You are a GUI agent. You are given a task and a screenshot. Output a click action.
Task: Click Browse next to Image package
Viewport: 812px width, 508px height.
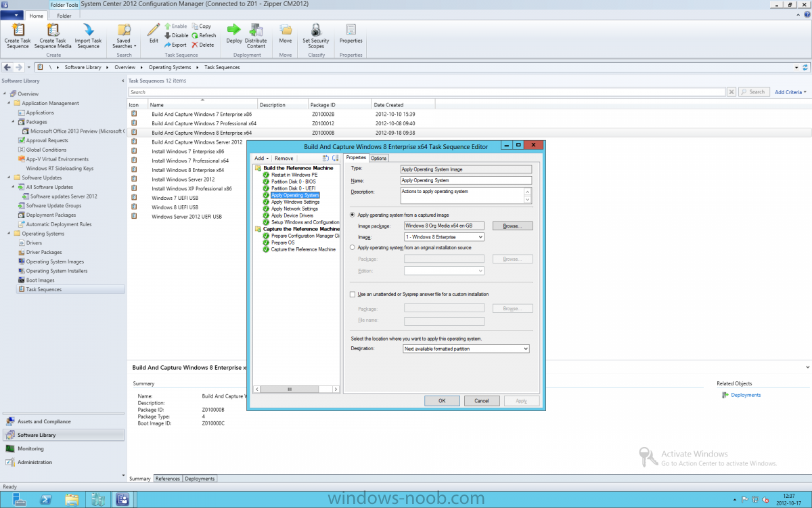(x=512, y=226)
